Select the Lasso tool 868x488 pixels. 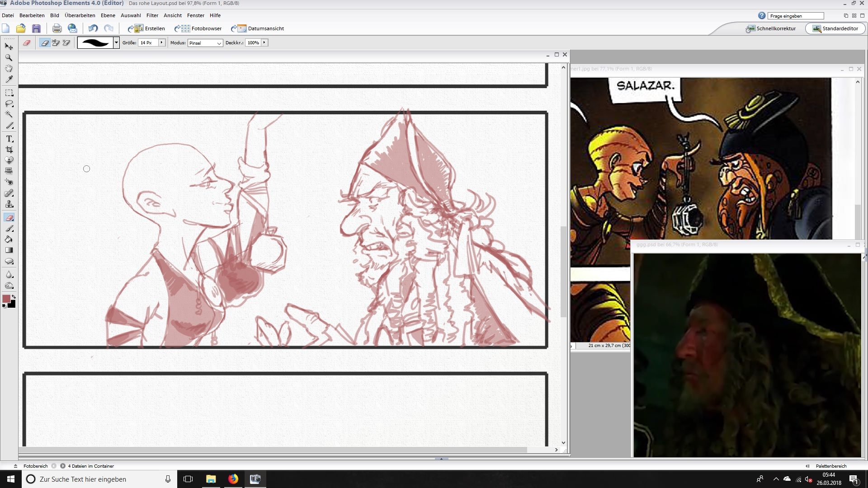point(9,103)
